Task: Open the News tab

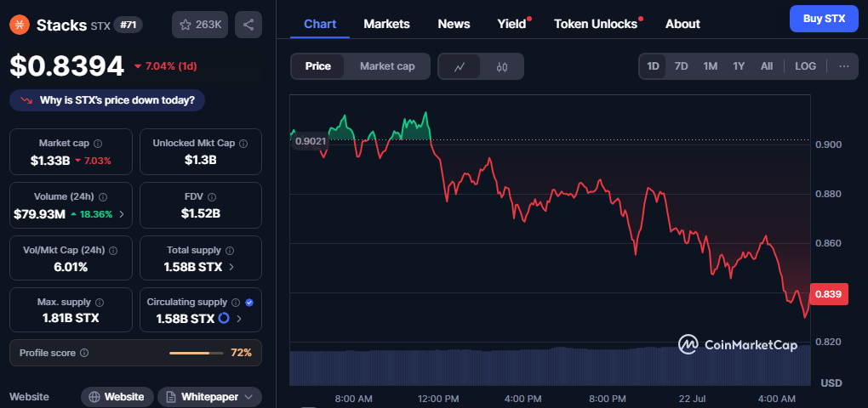Action: click(454, 24)
